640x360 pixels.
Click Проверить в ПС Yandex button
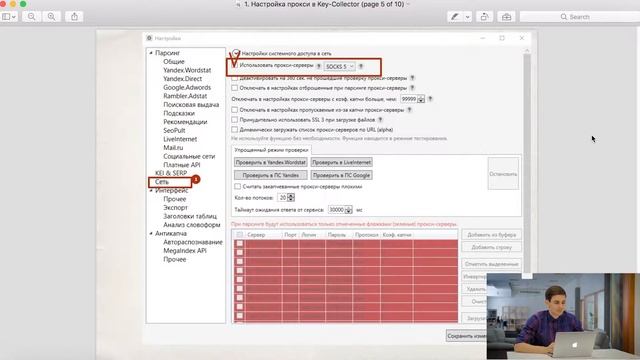point(271,175)
